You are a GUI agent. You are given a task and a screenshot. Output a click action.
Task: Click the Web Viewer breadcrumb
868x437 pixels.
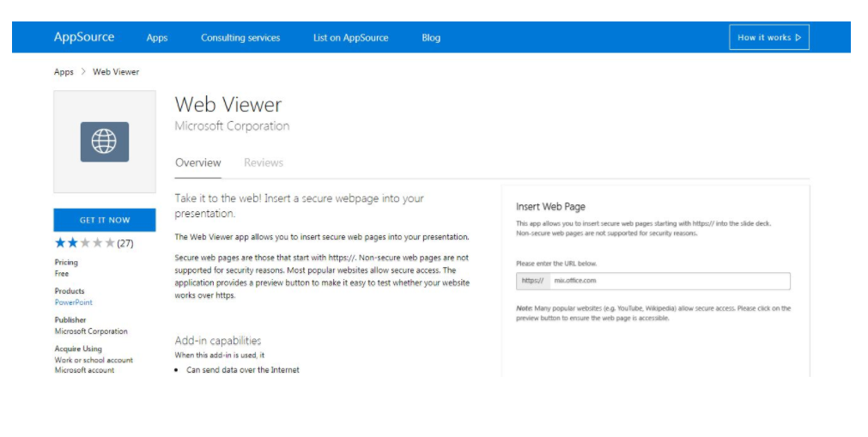[x=116, y=72]
